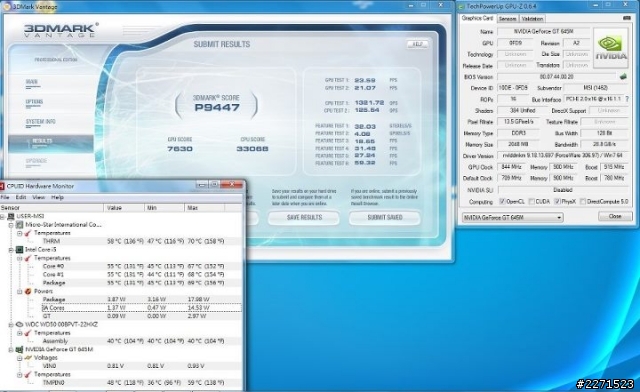The width and height of the screenshot is (640, 392).
Task: Switch to the Validation tab in GPU-Z
Action: 532,19
